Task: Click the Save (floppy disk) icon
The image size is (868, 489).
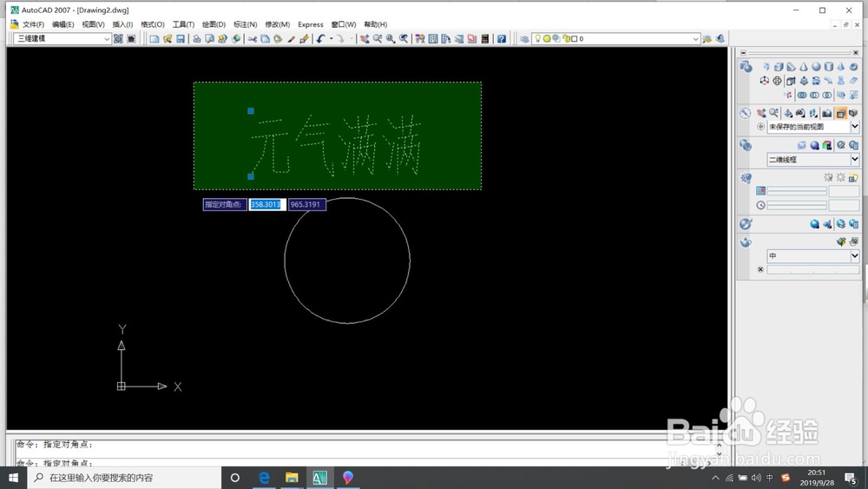Action: click(181, 39)
